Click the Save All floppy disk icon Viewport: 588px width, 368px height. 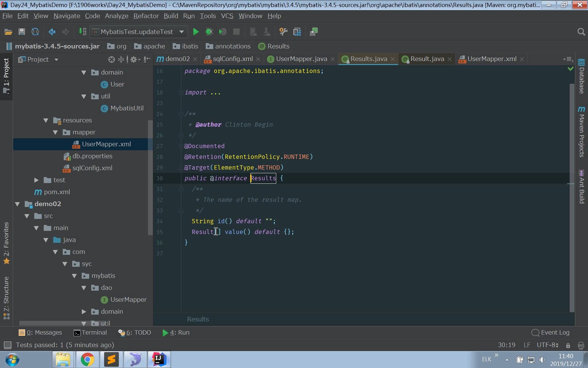click(21, 32)
